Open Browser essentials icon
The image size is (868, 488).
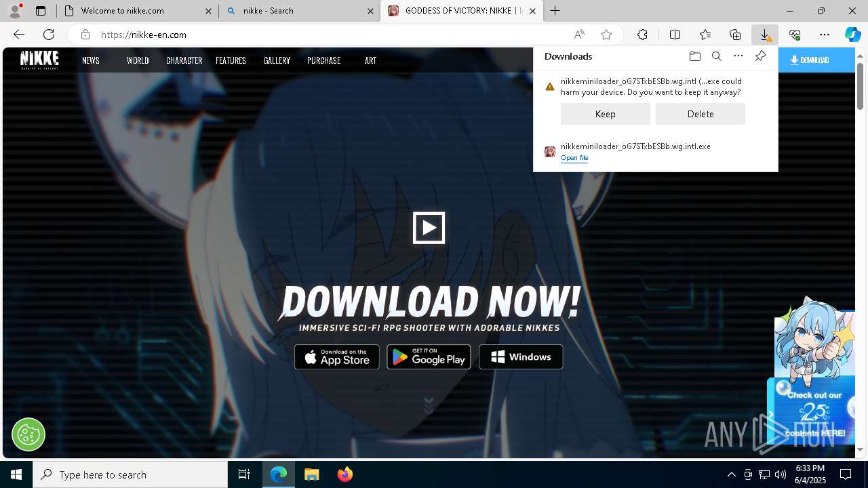795,35
